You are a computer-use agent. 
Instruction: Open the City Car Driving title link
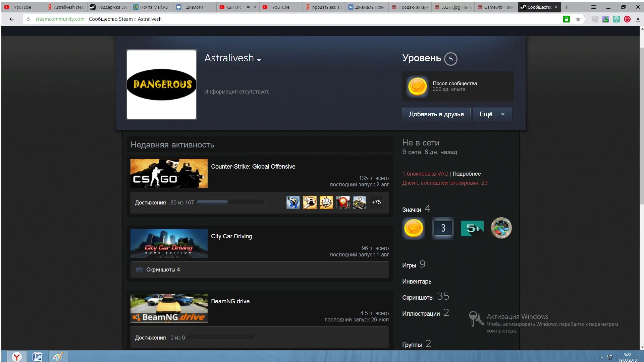231,236
